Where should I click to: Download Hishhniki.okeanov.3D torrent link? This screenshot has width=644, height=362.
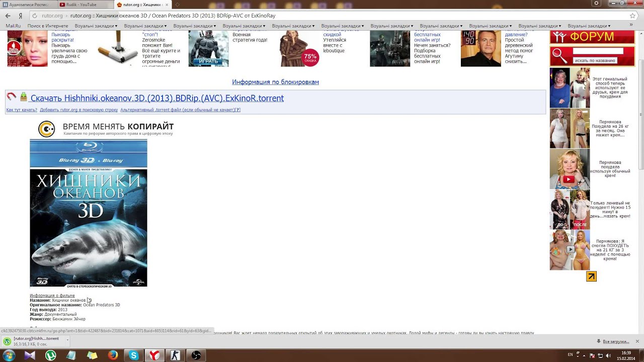click(157, 98)
